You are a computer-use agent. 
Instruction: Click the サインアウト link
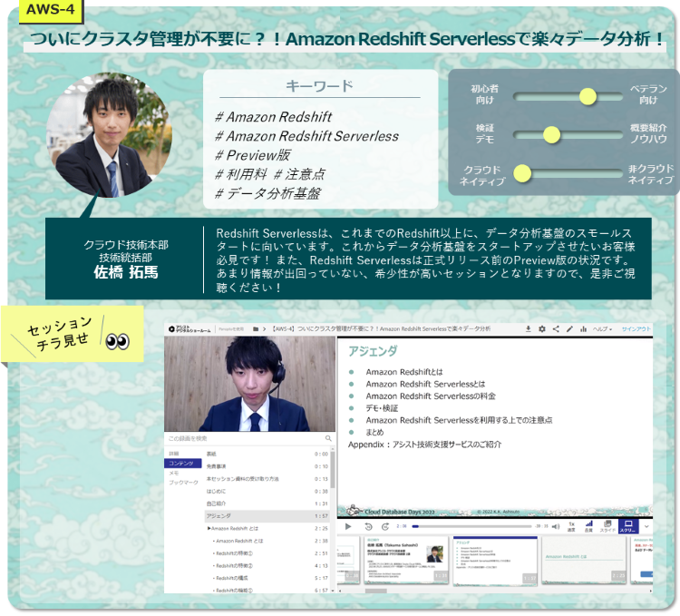[x=636, y=328]
